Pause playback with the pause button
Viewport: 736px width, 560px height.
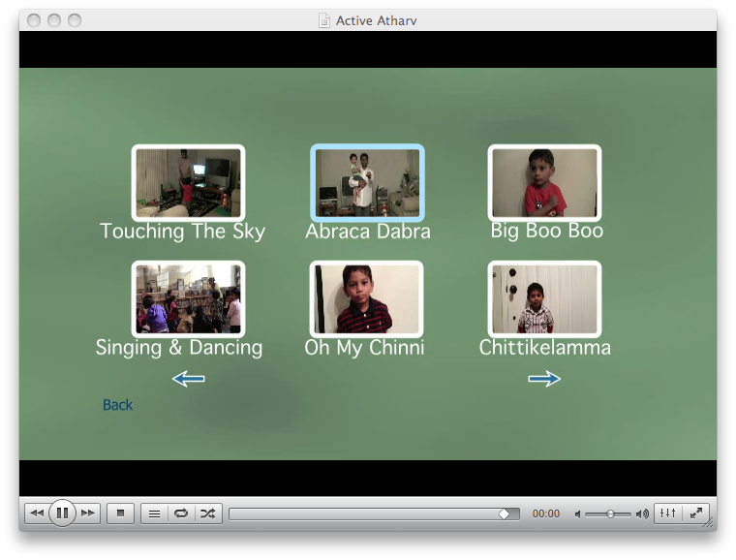pyautogui.click(x=62, y=513)
